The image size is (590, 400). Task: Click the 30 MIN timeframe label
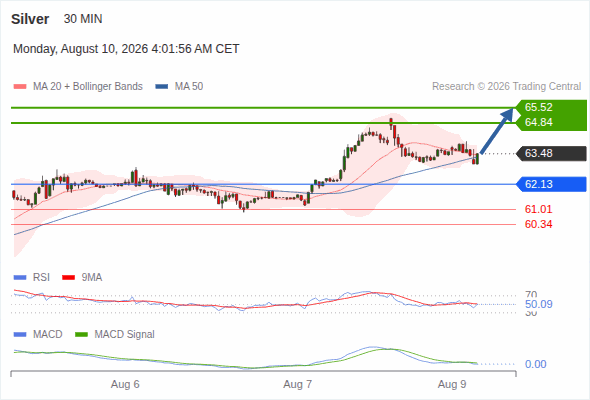83,19
